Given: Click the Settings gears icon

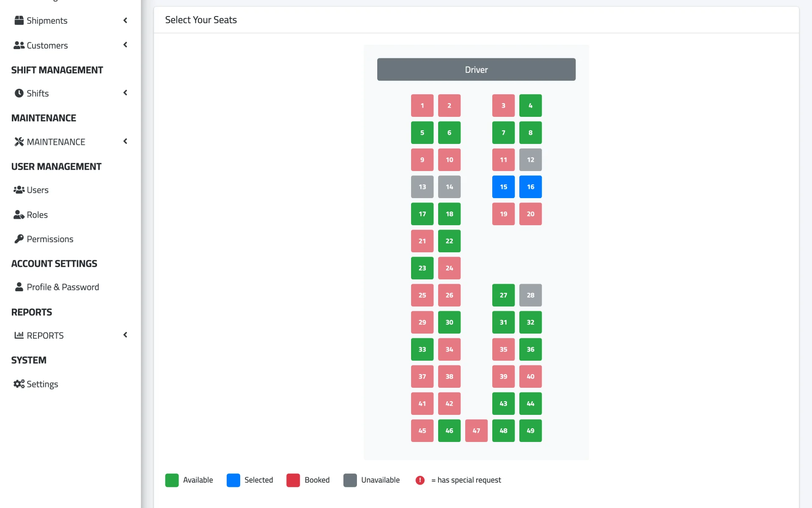Looking at the screenshot, I should (19, 384).
